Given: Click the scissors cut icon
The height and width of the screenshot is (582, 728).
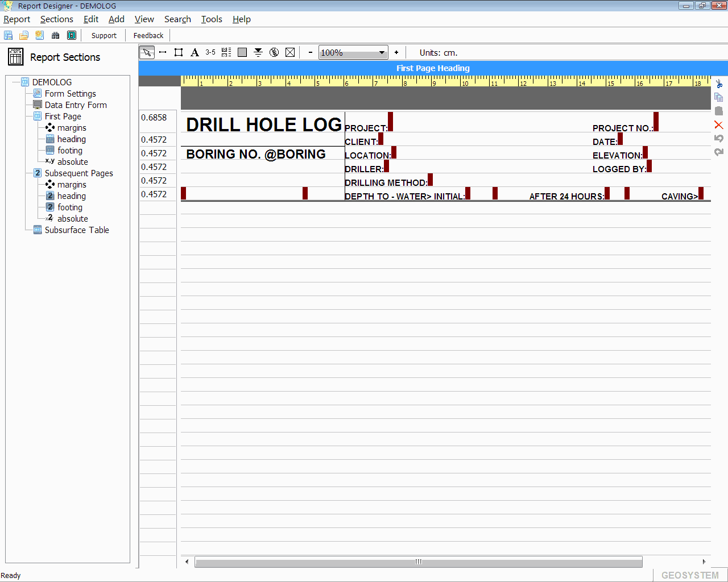Looking at the screenshot, I should click(719, 84).
